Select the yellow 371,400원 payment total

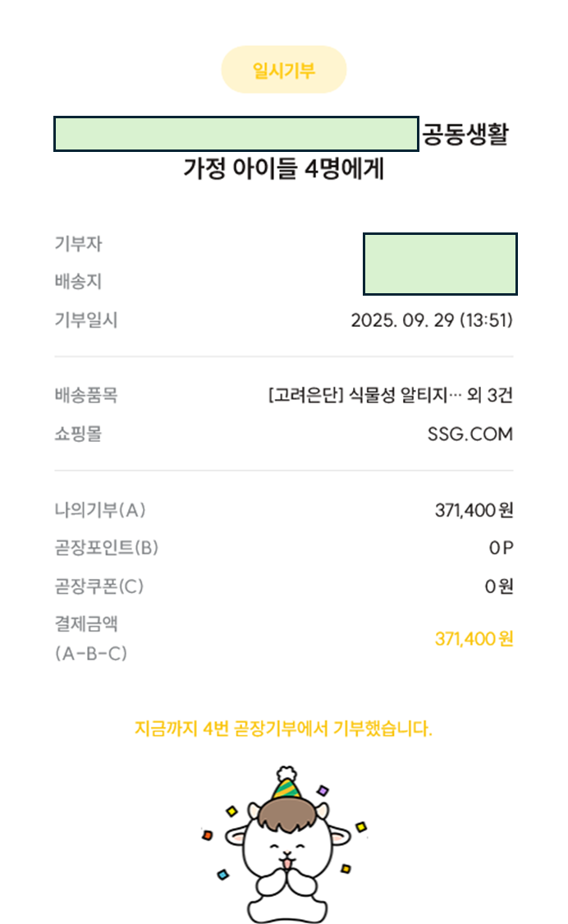pos(474,639)
